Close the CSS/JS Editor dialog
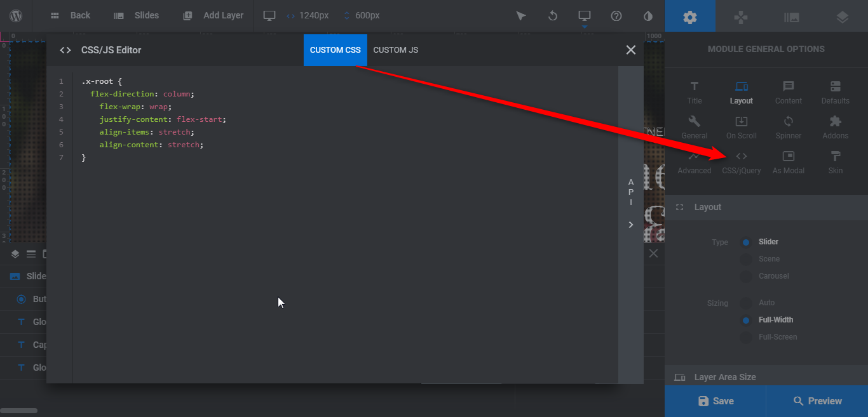 coord(630,50)
